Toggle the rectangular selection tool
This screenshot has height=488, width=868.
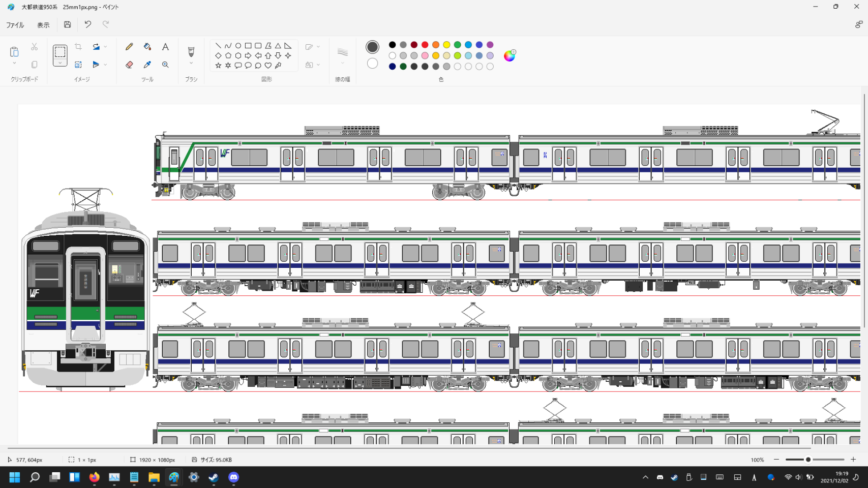pos(60,52)
